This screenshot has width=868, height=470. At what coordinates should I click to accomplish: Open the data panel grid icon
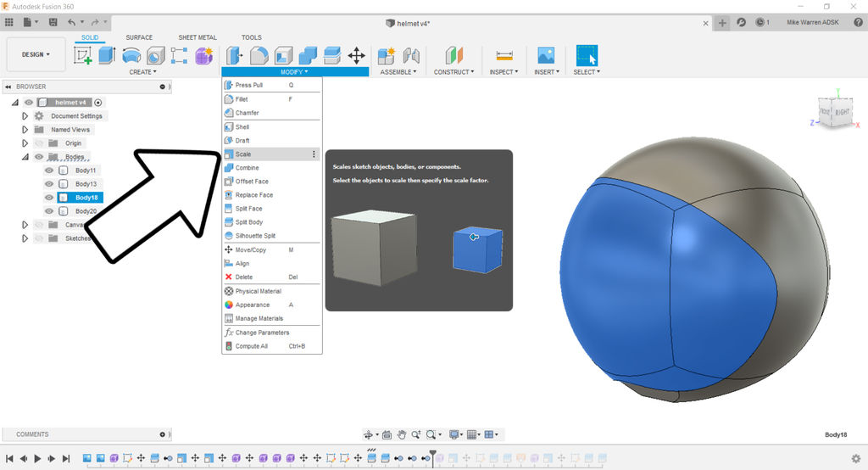[8, 22]
